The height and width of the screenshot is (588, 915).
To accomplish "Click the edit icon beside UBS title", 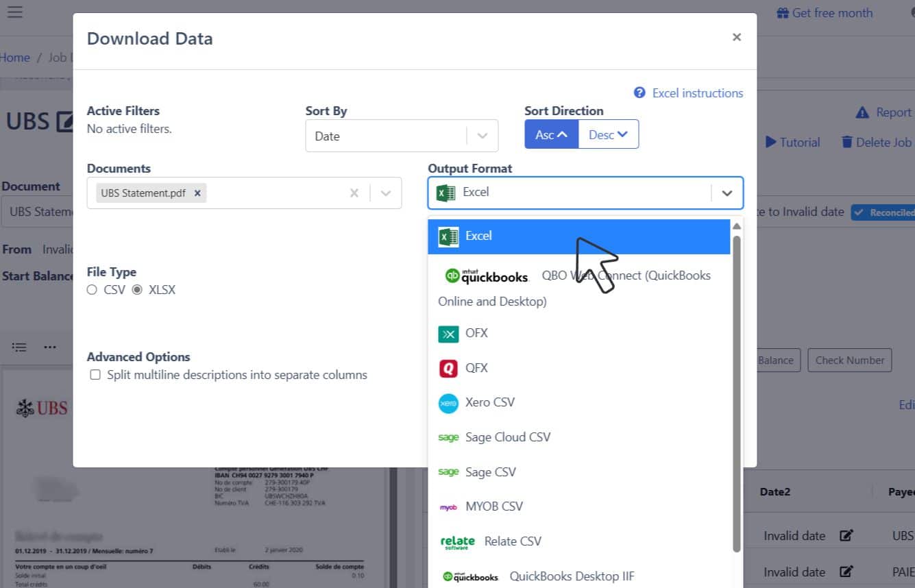I will [x=64, y=122].
